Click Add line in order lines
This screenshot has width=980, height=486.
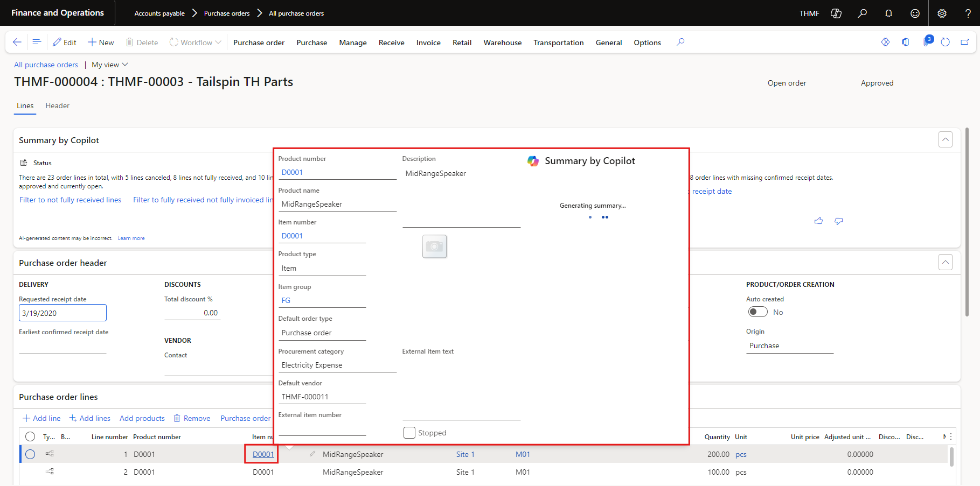41,418
